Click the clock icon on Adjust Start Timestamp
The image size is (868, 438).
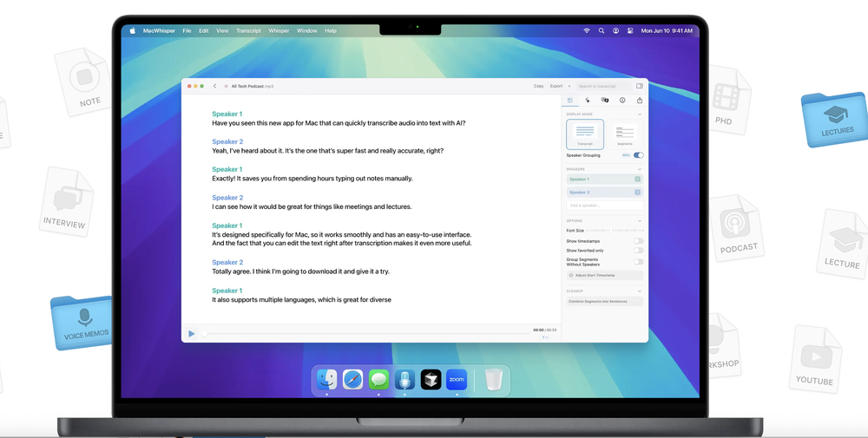tap(571, 276)
